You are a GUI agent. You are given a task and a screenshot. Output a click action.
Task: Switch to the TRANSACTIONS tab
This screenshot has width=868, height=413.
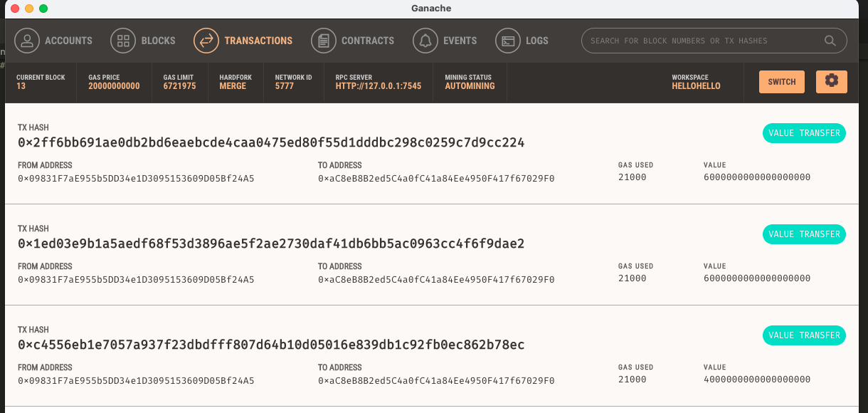point(258,41)
